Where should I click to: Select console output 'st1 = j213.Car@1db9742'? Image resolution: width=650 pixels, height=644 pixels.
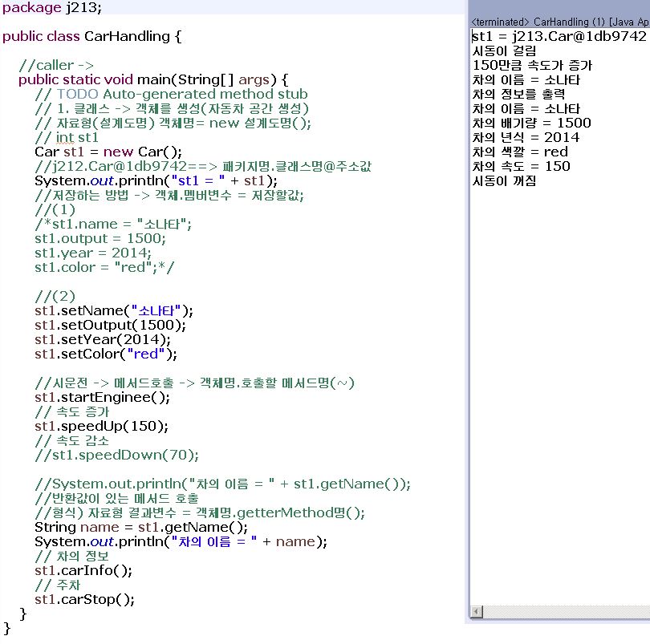point(559,36)
